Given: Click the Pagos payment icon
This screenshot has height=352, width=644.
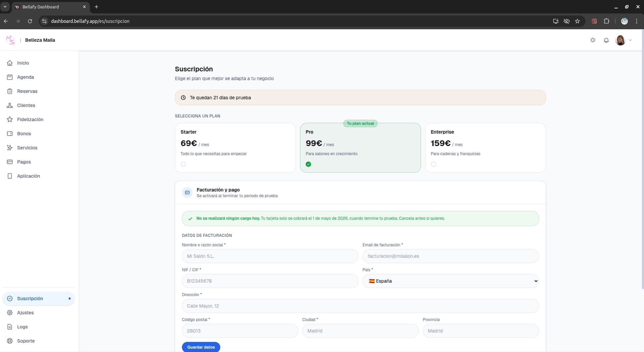Looking at the screenshot, I should [x=9, y=162].
